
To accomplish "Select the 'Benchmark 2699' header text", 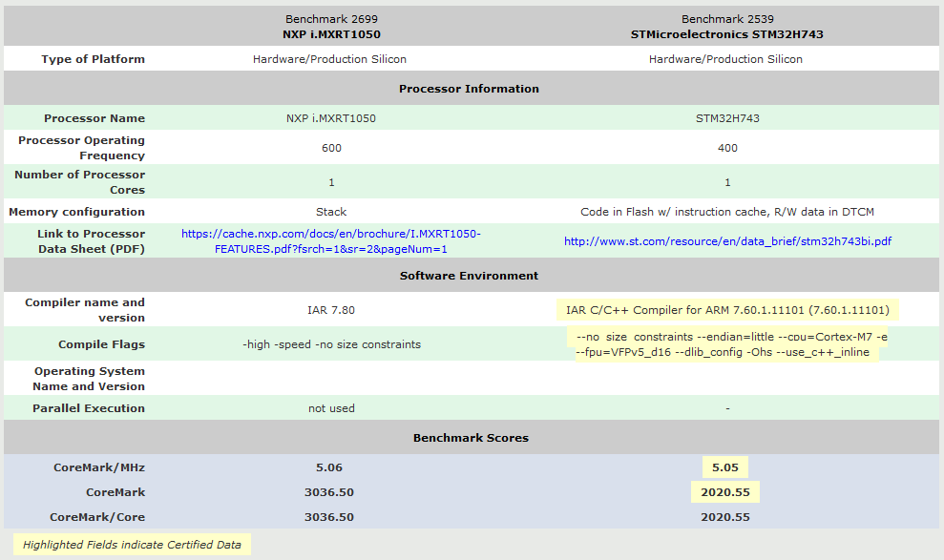I will click(331, 19).
